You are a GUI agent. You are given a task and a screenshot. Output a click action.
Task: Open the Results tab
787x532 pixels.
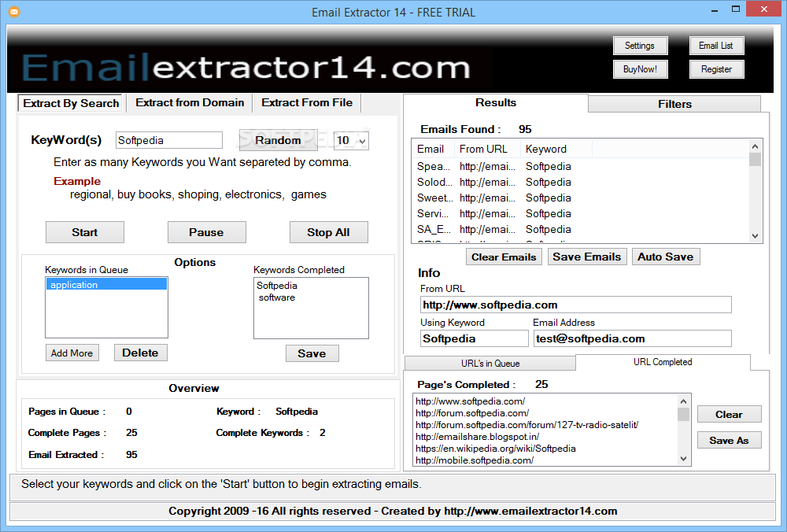point(496,103)
